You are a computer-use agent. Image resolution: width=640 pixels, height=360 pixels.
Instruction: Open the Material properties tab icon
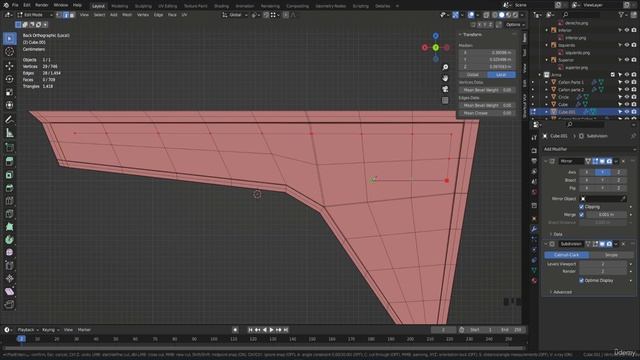coord(534,280)
